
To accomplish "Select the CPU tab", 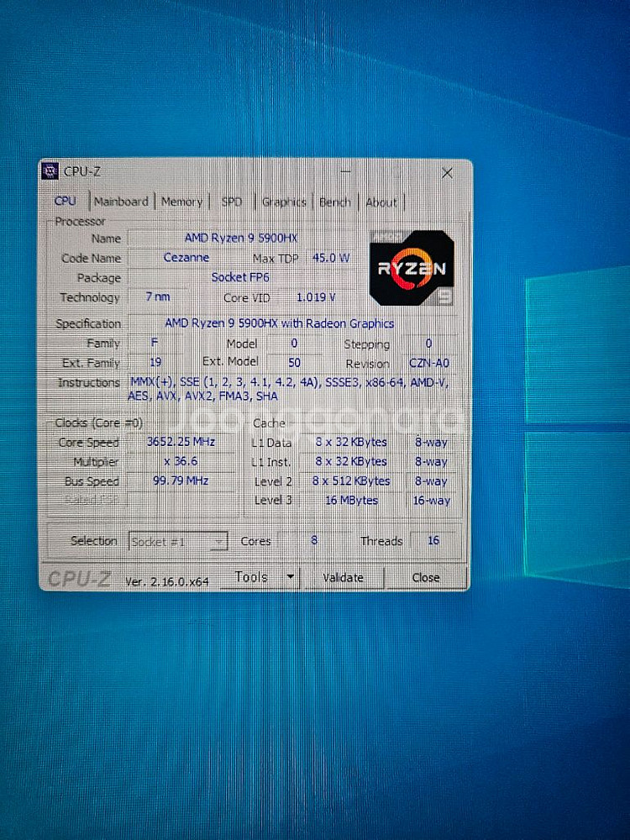I will 66,201.
